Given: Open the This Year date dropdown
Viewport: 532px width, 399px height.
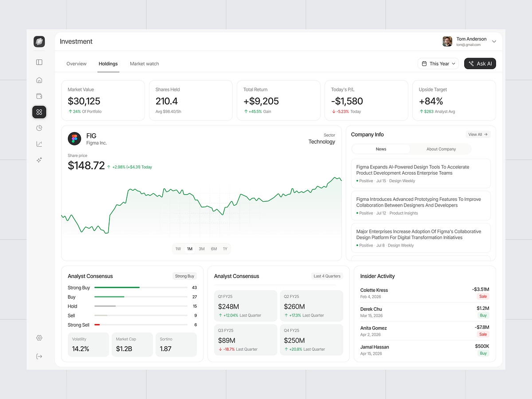Looking at the screenshot, I should (x=438, y=64).
